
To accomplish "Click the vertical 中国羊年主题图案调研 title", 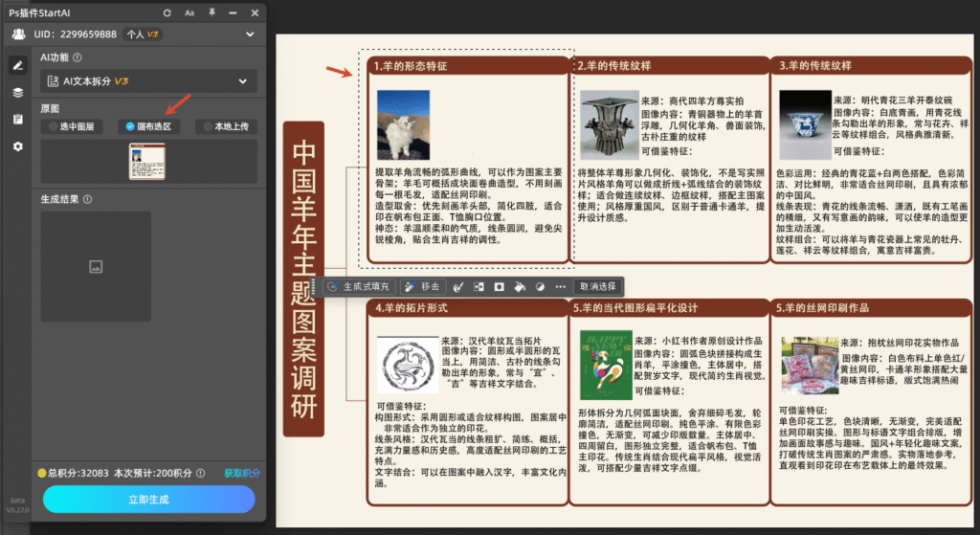I will tap(303, 279).
